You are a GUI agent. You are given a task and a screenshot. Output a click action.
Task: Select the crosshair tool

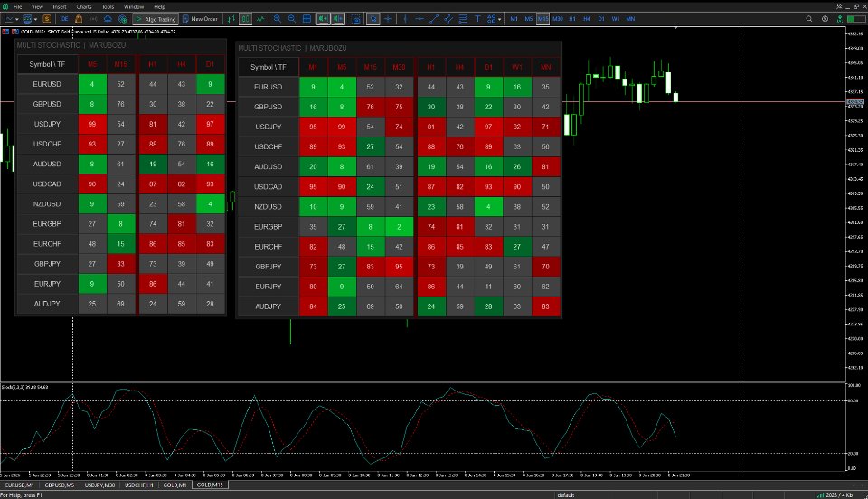tap(388, 19)
